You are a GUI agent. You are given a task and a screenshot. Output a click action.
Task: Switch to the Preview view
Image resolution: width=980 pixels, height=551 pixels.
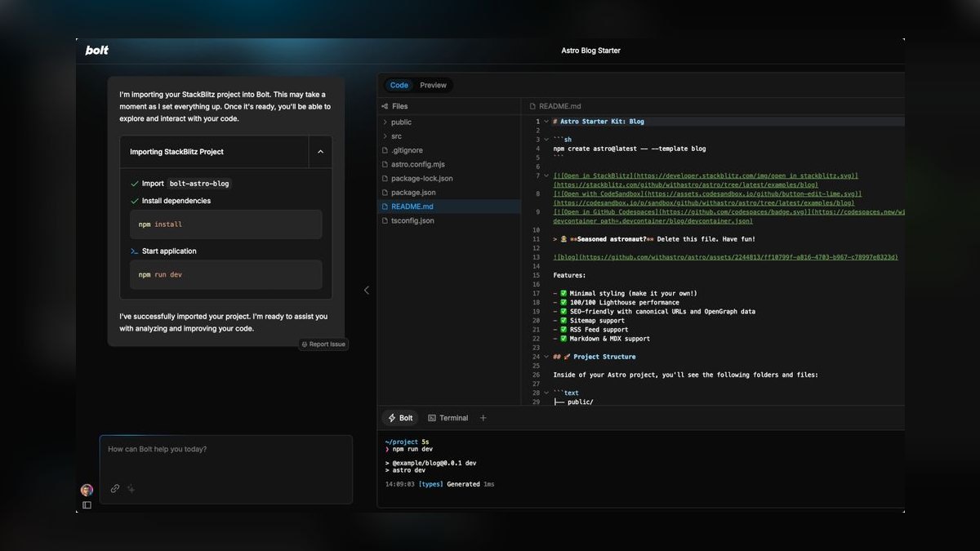coord(433,85)
